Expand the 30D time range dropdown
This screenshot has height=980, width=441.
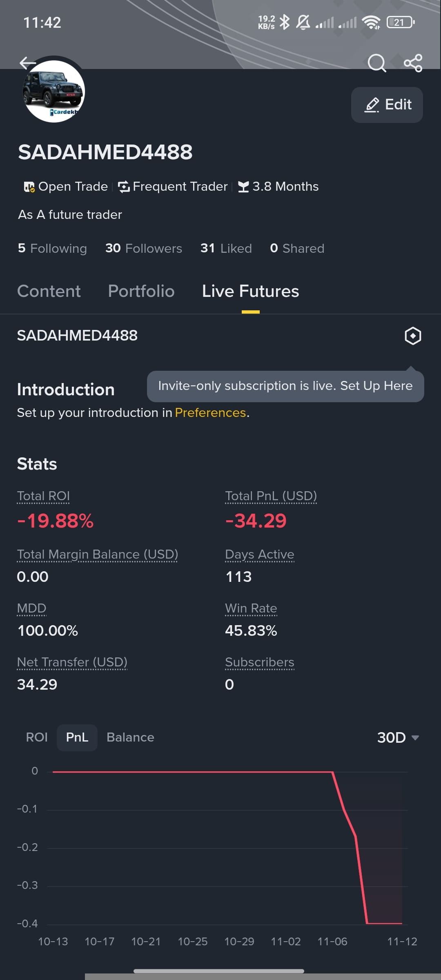pos(398,737)
